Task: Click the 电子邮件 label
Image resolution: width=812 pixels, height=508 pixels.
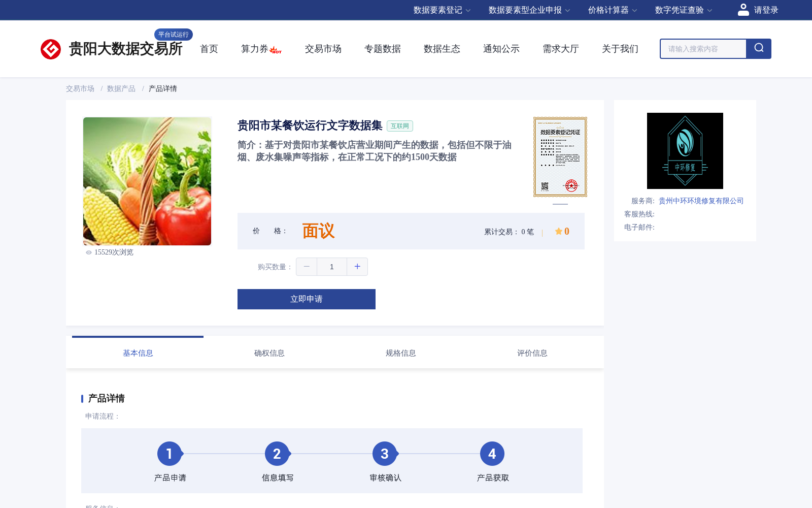Action: [x=639, y=227]
